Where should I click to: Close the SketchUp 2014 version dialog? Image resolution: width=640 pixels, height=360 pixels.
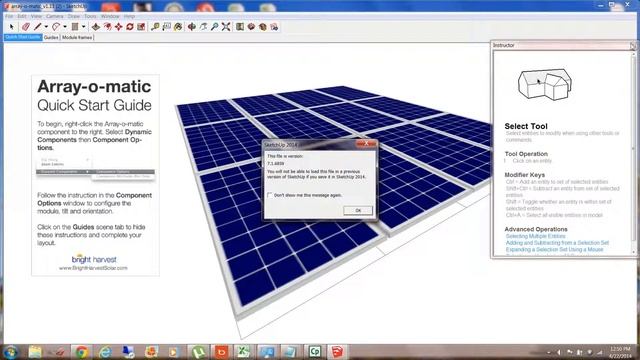(x=366, y=144)
